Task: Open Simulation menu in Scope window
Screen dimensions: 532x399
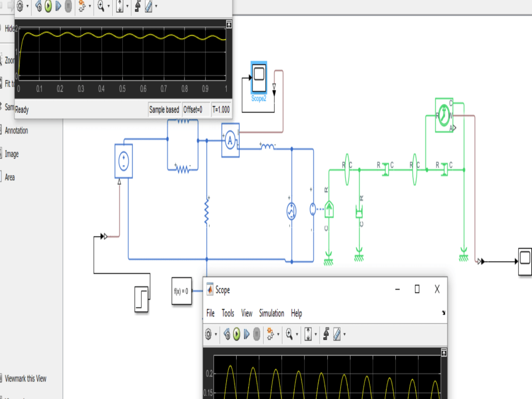Action: click(271, 313)
